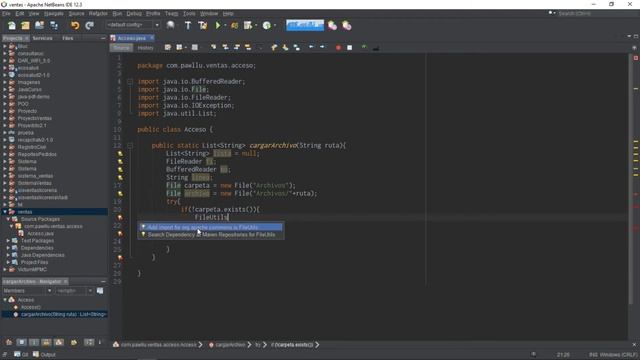Toggle the seventh Navigator bottom filter button
Image resolution: width=640 pixels, height=360 pixels.
coord(89,342)
